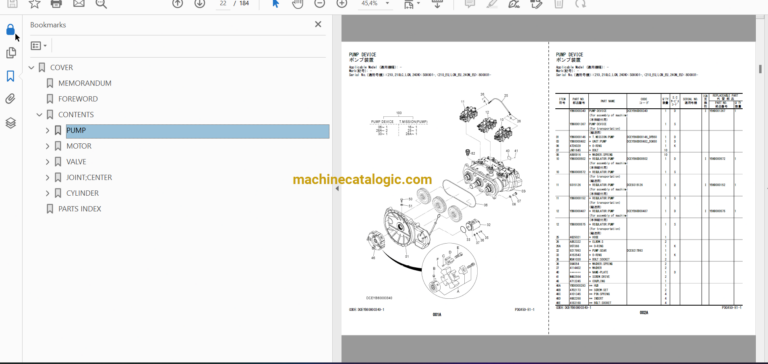Close the Bookmarks panel with X
The height and width of the screenshot is (364, 768).
click(x=318, y=24)
